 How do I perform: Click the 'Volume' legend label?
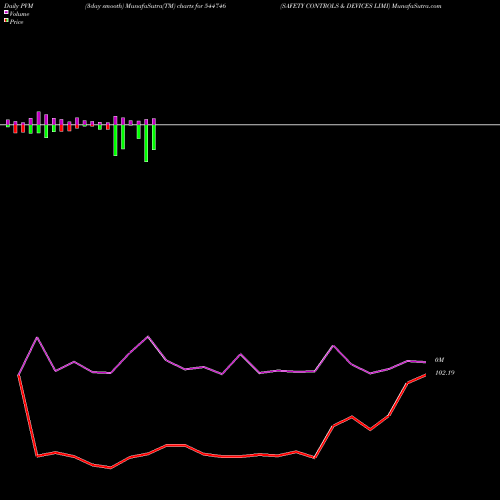(x=19, y=14)
